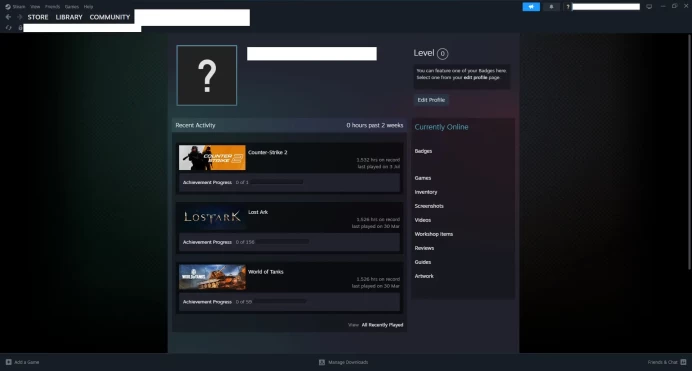Viewport: 692px width, 371px height.
Task: Go back with the left arrow icon
Action: [8, 17]
